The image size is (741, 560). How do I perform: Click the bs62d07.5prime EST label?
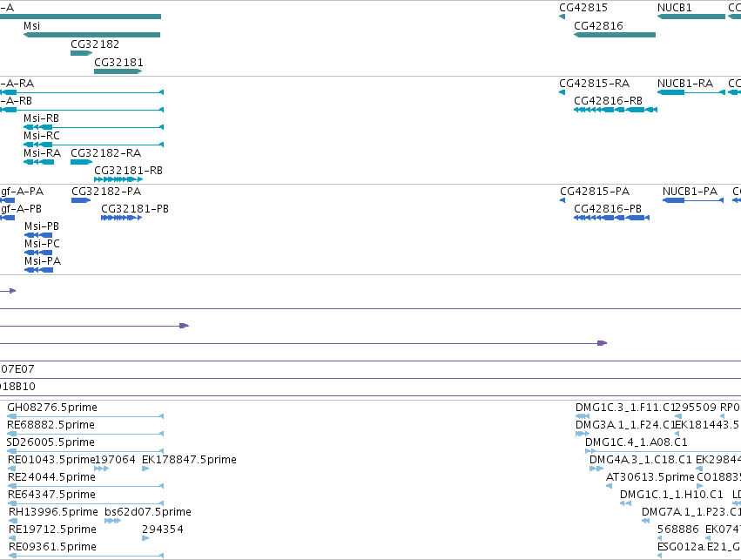(148, 512)
